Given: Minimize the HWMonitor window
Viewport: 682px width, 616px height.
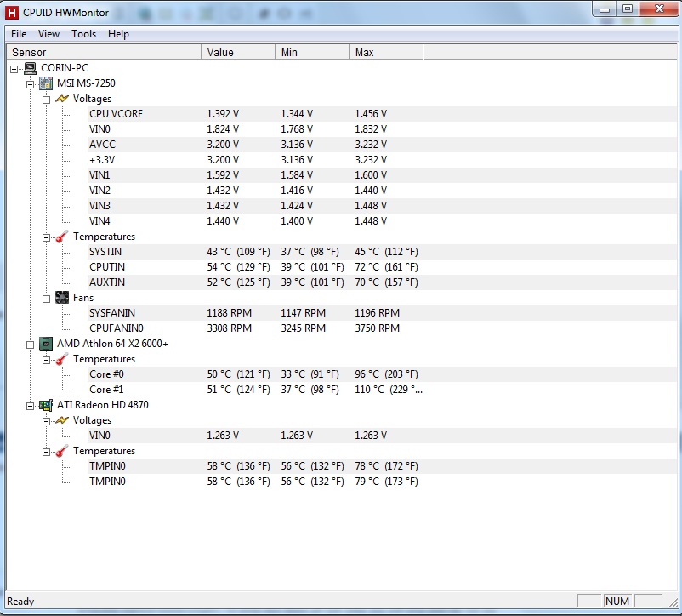Looking at the screenshot, I should (x=605, y=9).
